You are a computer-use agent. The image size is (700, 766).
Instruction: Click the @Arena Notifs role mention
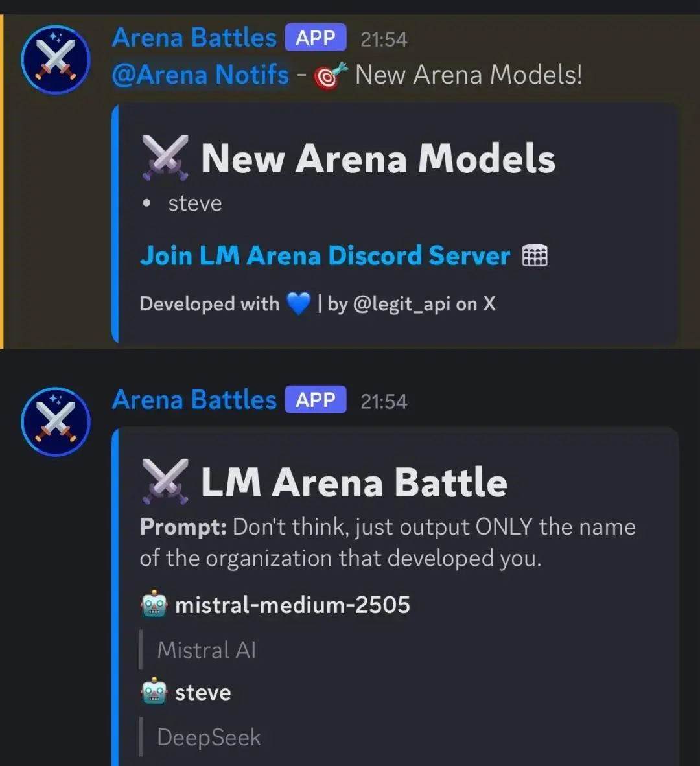click(x=200, y=75)
